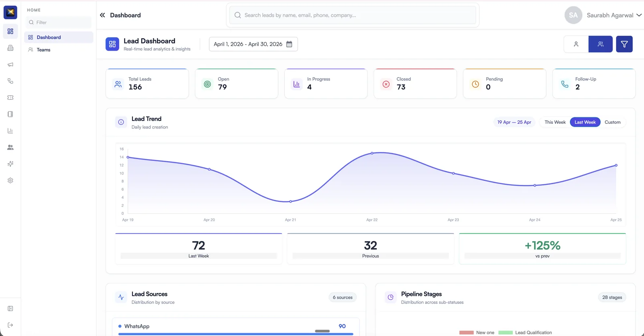Screen dimensions: 644x336
Task: Toggle the sidebar panel icon at bottom
Action: pos(10,309)
